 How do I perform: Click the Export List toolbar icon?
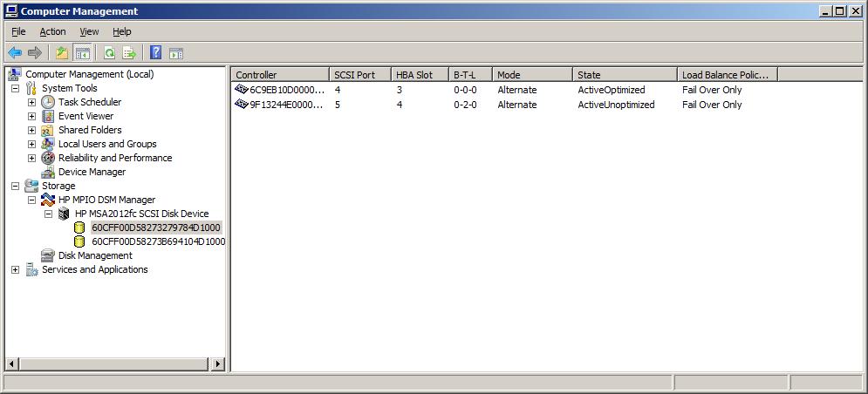129,52
